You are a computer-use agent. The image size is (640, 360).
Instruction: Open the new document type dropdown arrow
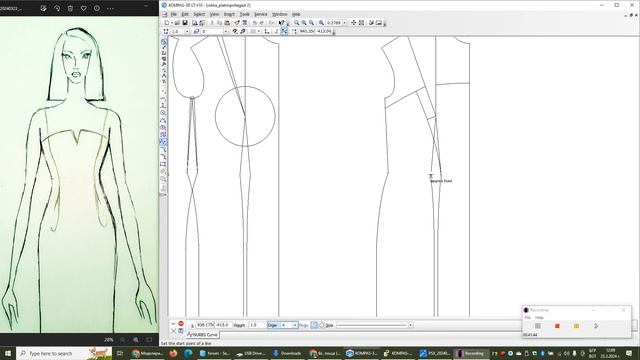tap(172, 23)
